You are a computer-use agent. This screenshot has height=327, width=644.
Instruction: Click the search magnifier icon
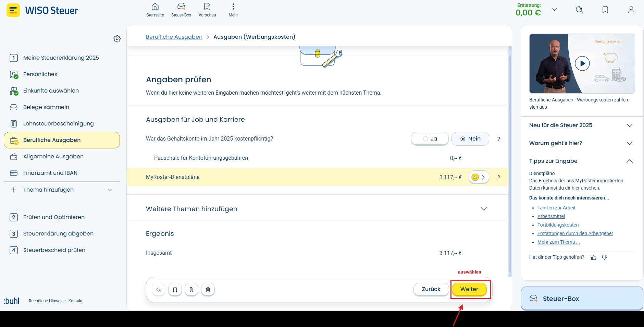coord(579,10)
